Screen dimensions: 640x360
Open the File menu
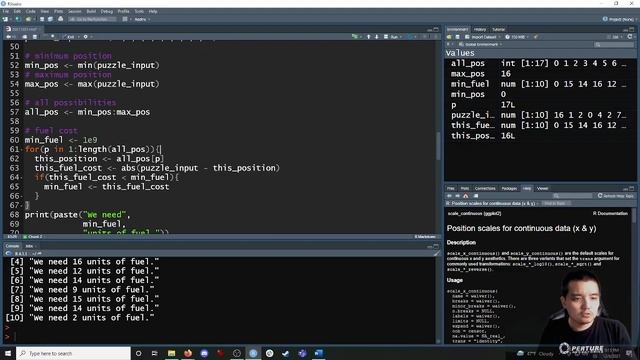click(x=5, y=11)
